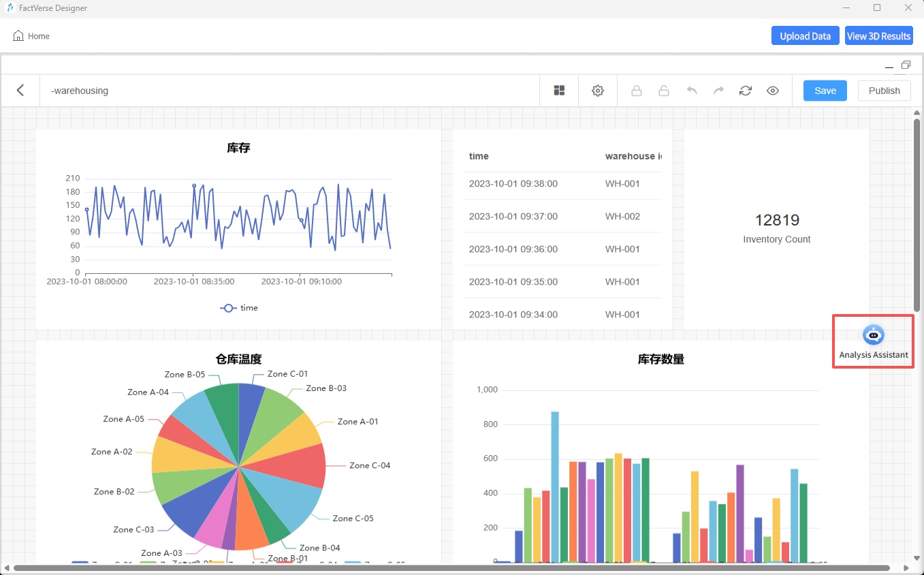Click the restore panel icon near the minimize dash
Viewport: 924px width, 575px height.
[x=906, y=64]
